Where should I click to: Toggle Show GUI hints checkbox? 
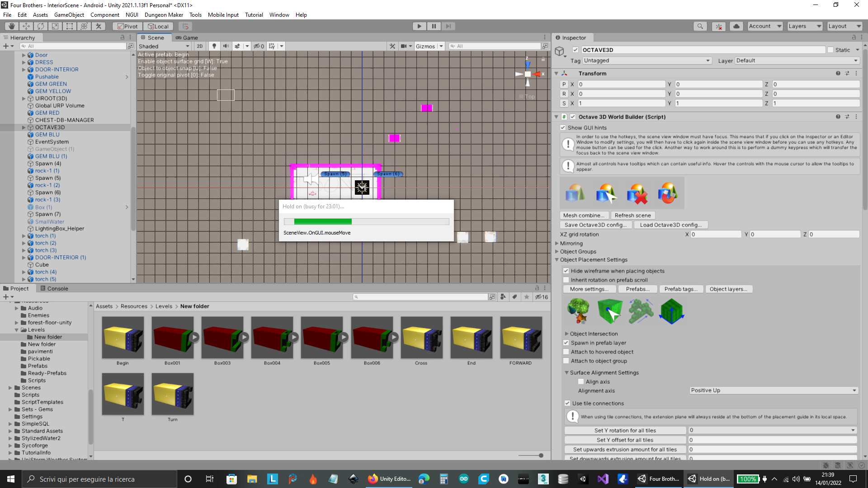(x=563, y=128)
